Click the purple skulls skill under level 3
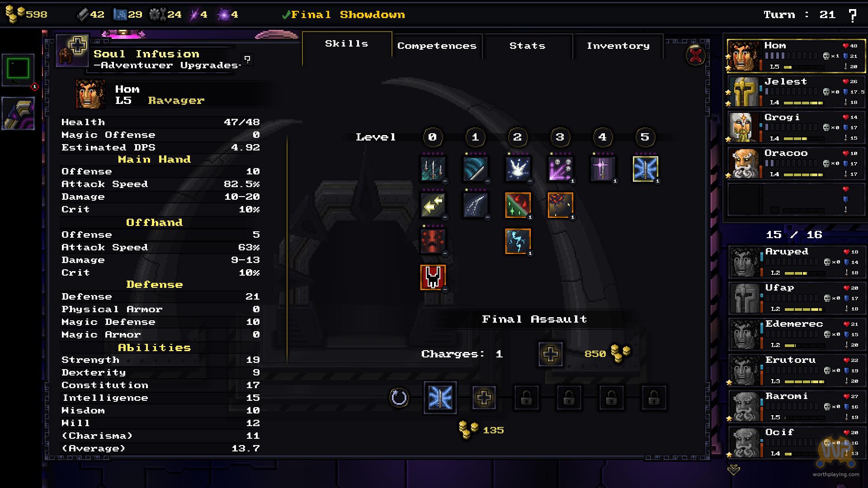Image resolution: width=868 pixels, height=488 pixels. [x=560, y=169]
